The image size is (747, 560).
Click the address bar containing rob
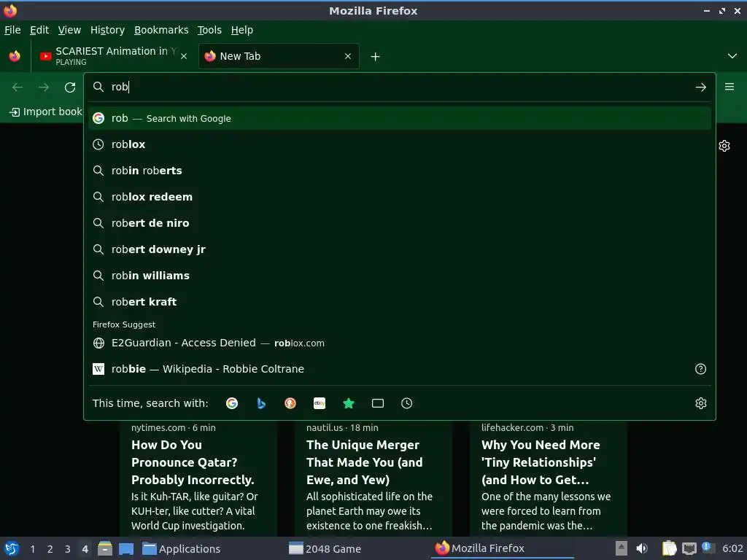[x=399, y=87]
